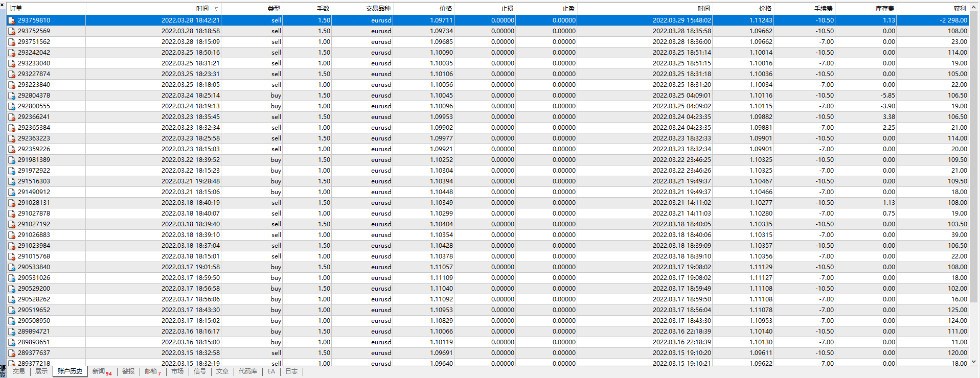Click the buy order icon for 292804378
Viewport: 980px width, 378px height.
click(x=12, y=96)
